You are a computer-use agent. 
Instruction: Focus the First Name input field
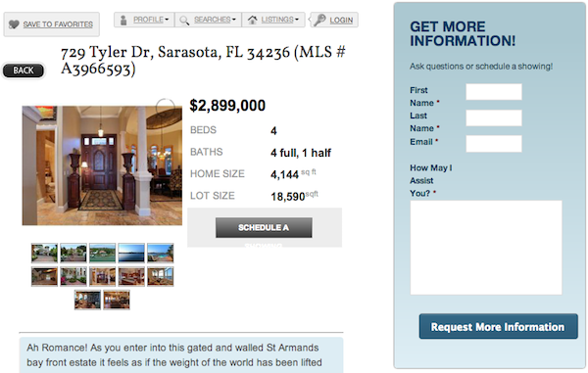[x=494, y=92]
